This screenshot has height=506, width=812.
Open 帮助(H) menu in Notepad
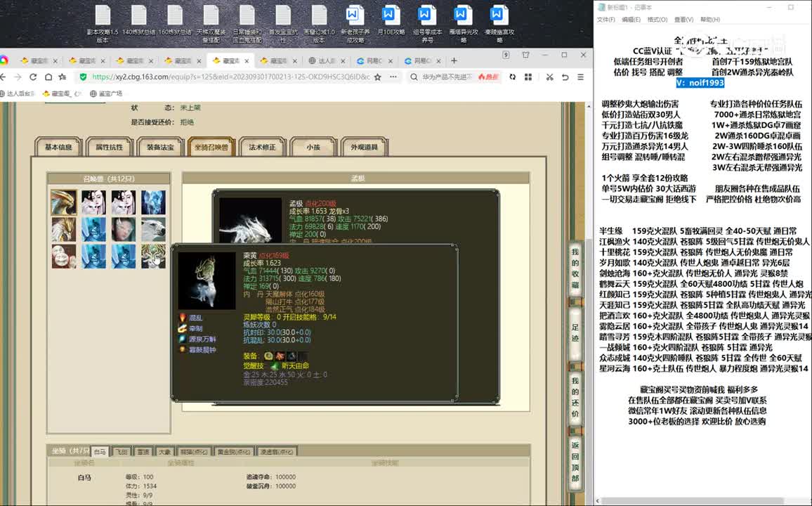coord(710,20)
